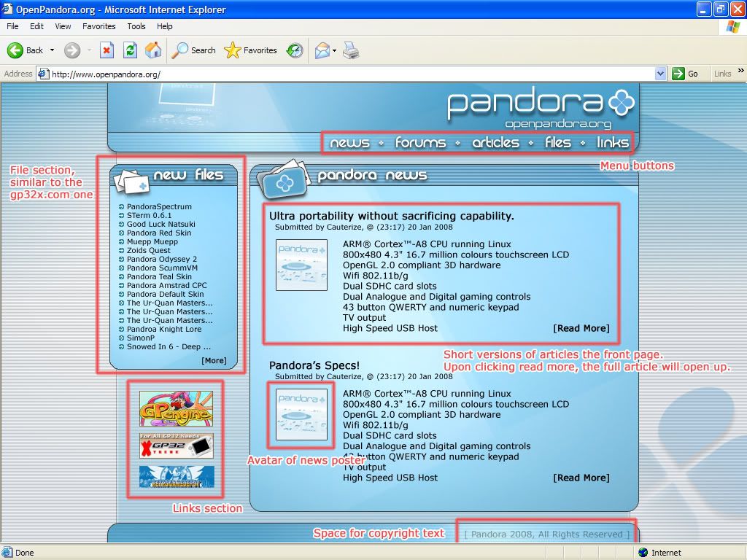Open the File menu
The image size is (747, 560).
12,26
